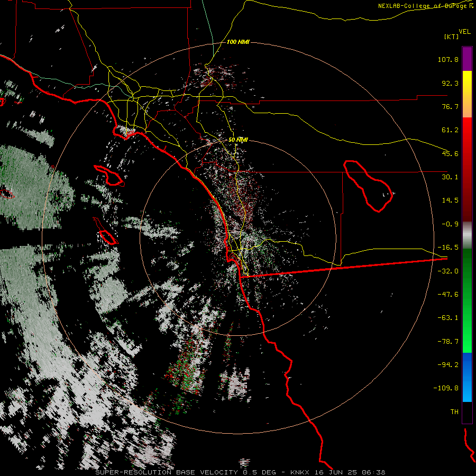Click the VEL legend title
Screen dimensions: 476x476
[464, 32]
